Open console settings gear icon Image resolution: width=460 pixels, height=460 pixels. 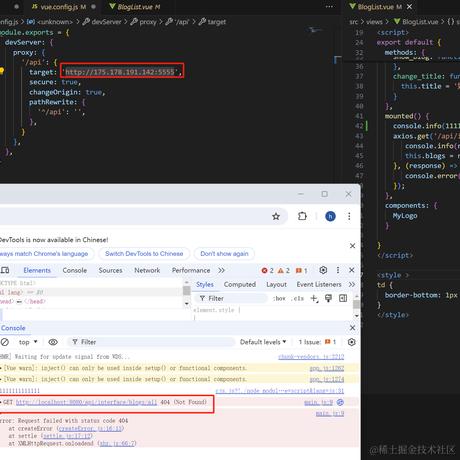pos(351,342)
